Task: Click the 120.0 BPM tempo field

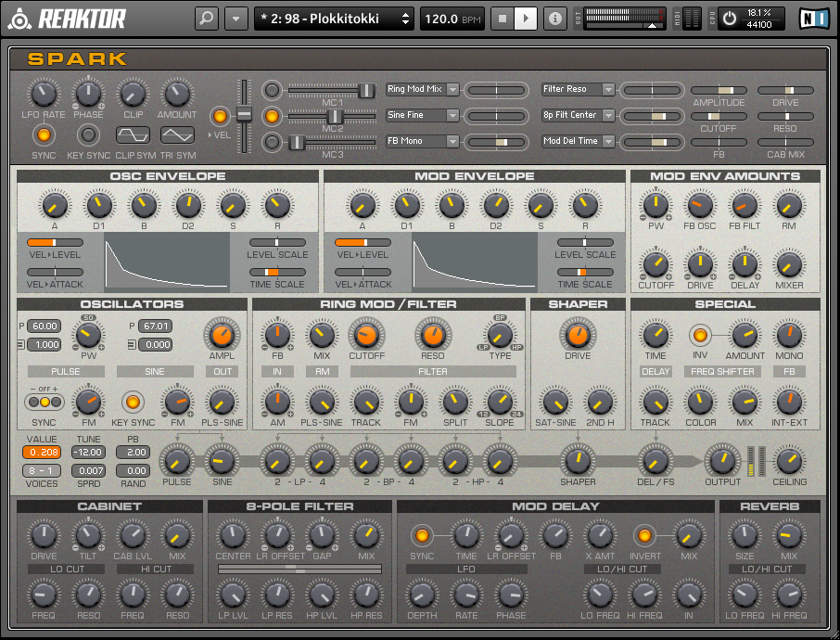Action: (x=452, y=19)
